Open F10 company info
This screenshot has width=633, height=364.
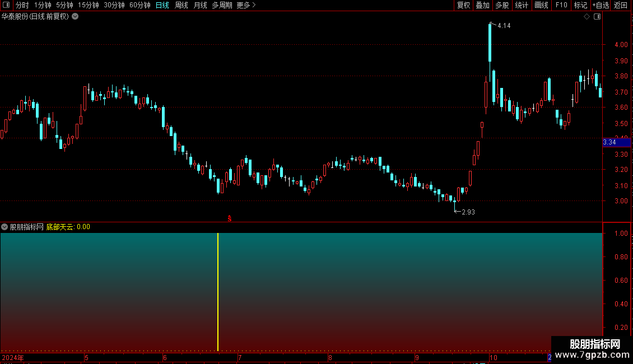pyautogui.click(x=561, y=5)
